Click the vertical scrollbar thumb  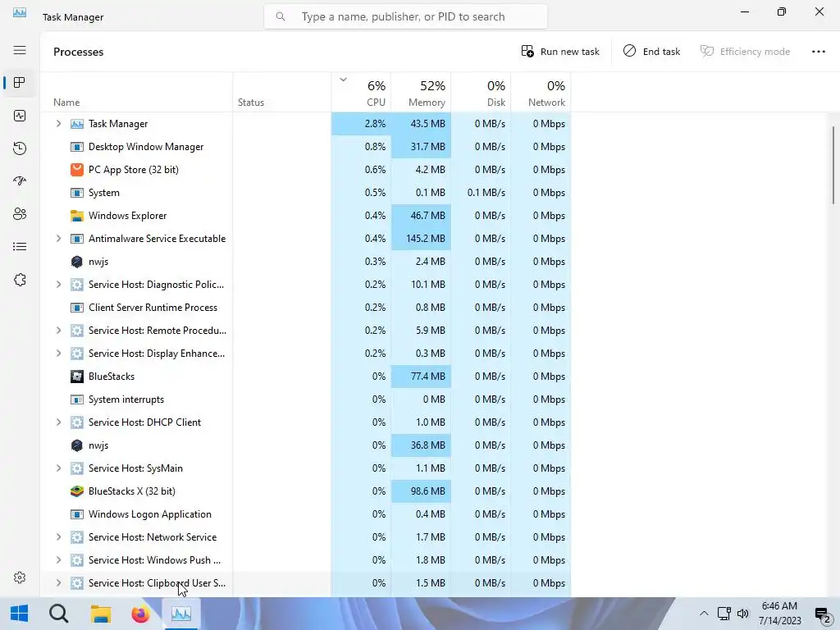tap(833, 164)
